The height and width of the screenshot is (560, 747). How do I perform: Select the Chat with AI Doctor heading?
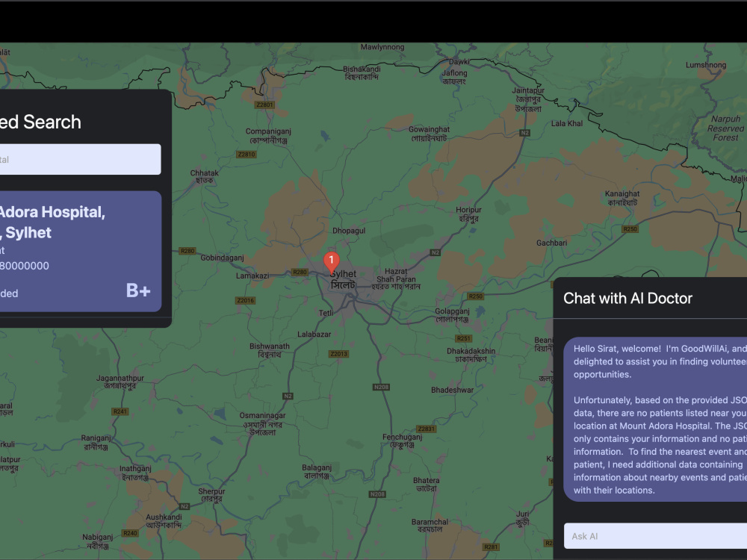coord(627,298)
